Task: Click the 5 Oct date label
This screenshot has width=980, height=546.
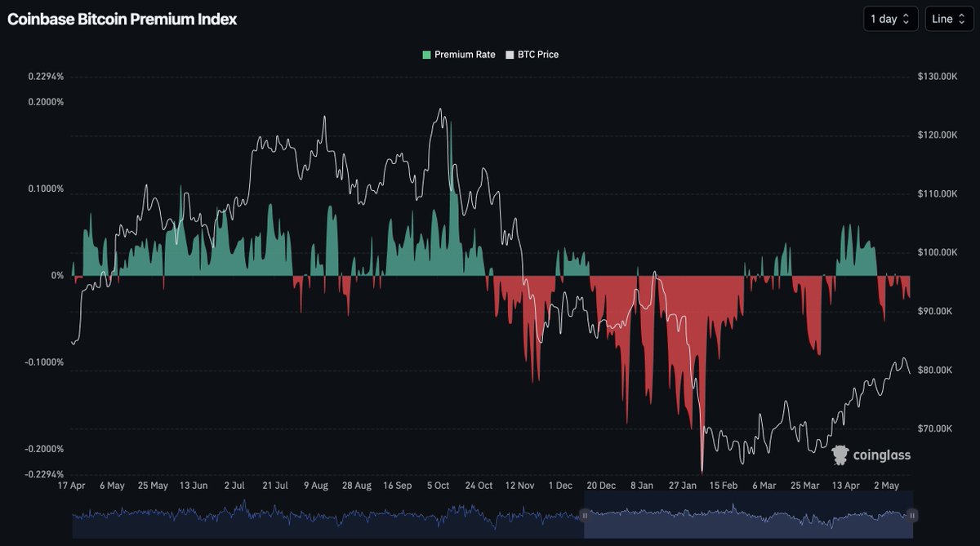Action: pyautogui.click(x=439, y=486)
